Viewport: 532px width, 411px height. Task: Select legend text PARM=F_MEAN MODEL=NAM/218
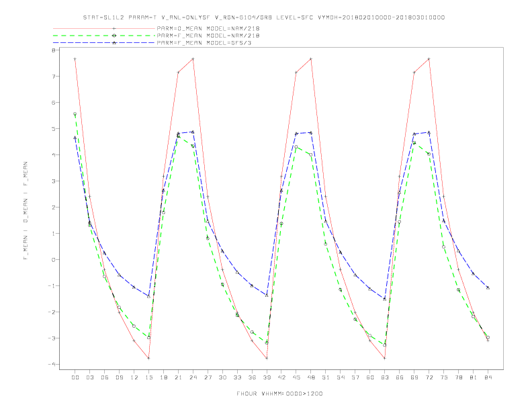[x=208, y=36]
